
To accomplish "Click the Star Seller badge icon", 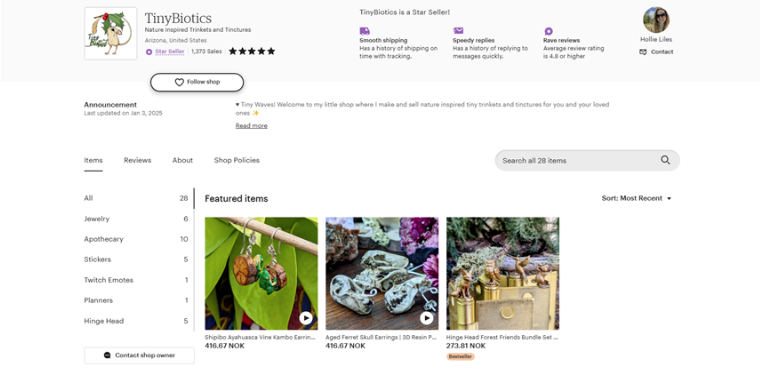I will tap(149, 52).
